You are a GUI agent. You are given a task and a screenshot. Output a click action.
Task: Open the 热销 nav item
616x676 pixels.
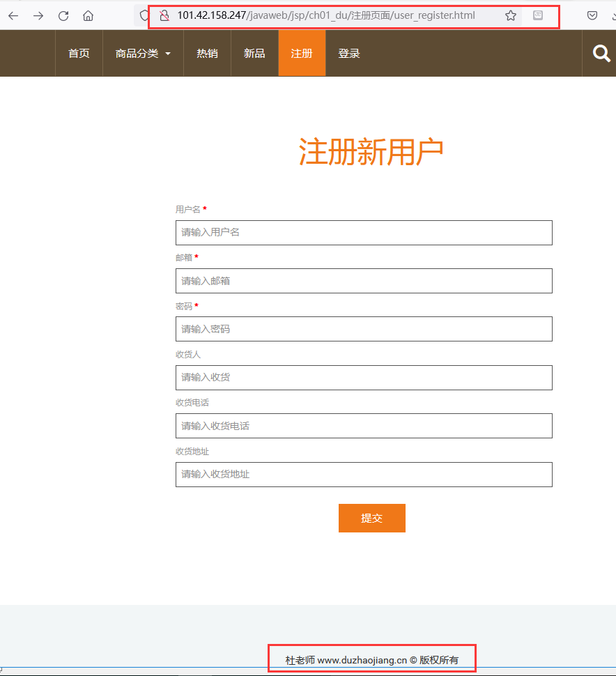coord(207,54)
